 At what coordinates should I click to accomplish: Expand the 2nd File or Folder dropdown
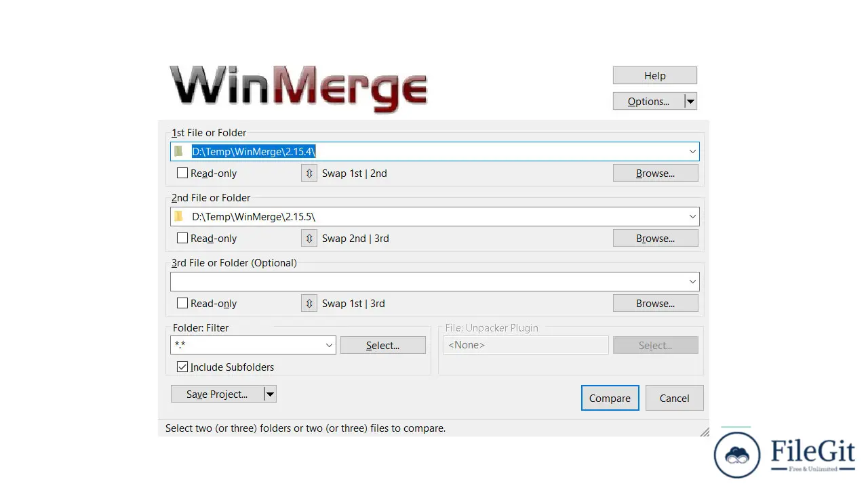click(x=692, y=217)
